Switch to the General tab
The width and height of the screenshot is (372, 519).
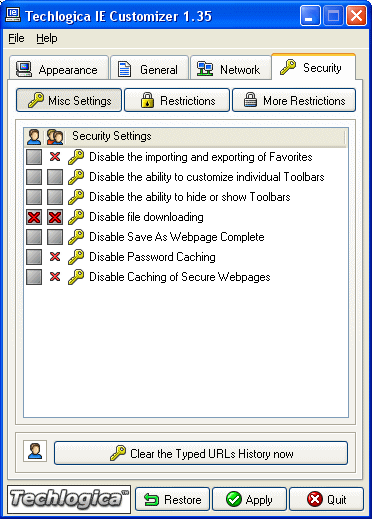pyautogui.click(x=149, y=69)
